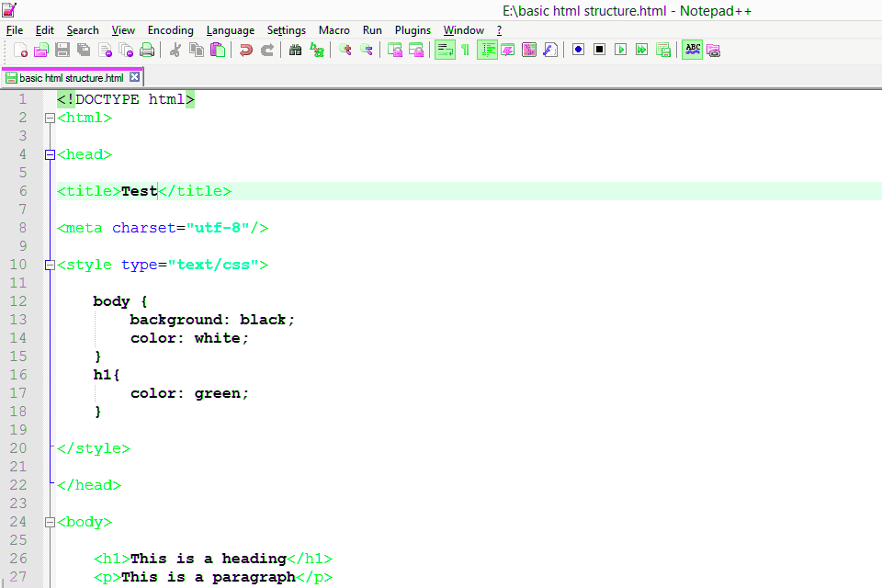882x588 pixels.
Task: Open the Search menu
Action: (x=83, y=30)
